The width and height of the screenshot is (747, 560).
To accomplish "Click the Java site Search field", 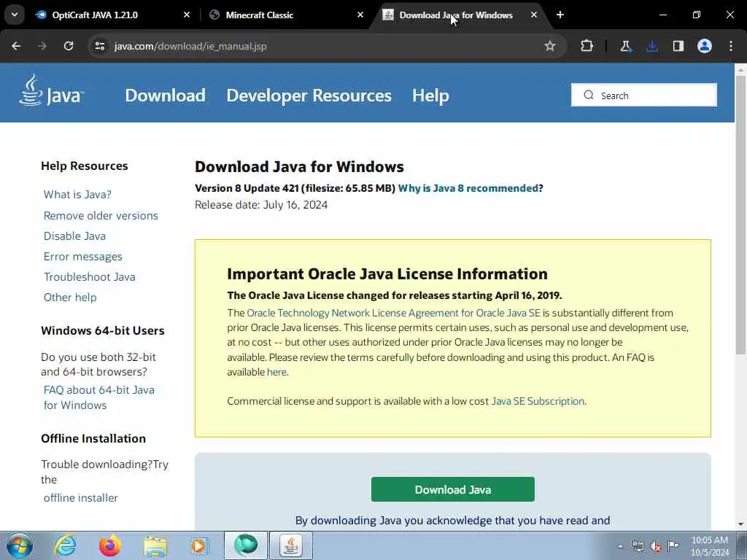I will [644, 96].
